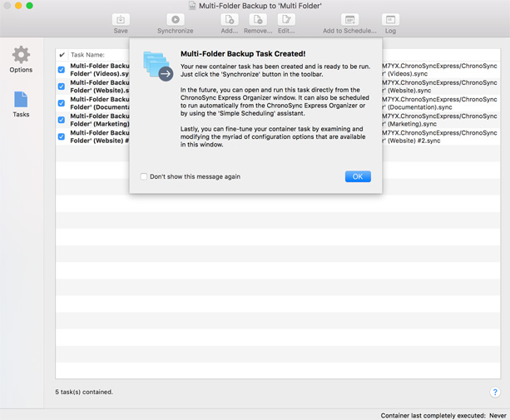Screen dimensions: 510x420
Task: Click the yellow minimize window button
Action: (x=18, y=6)
